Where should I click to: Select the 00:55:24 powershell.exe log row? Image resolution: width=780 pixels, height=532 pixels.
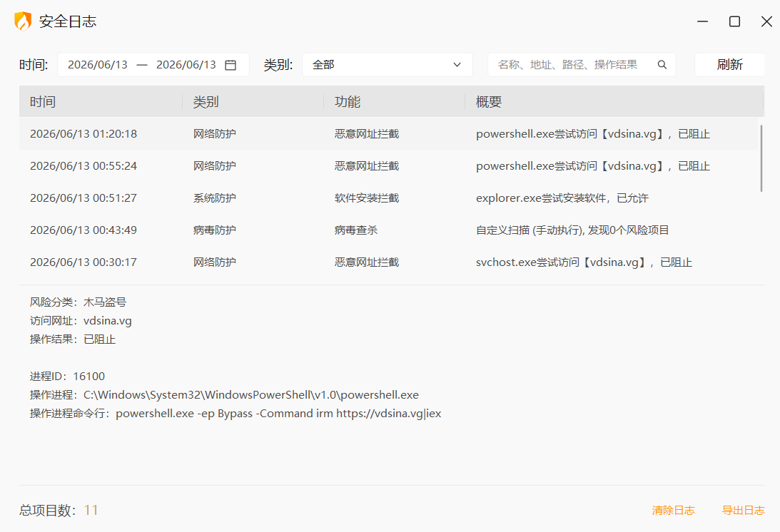(388, 166)
